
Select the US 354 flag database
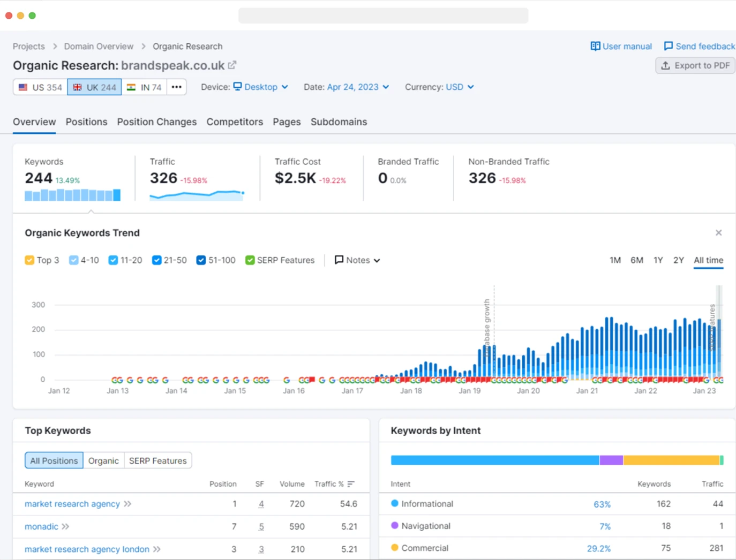[x=40, y=87]
